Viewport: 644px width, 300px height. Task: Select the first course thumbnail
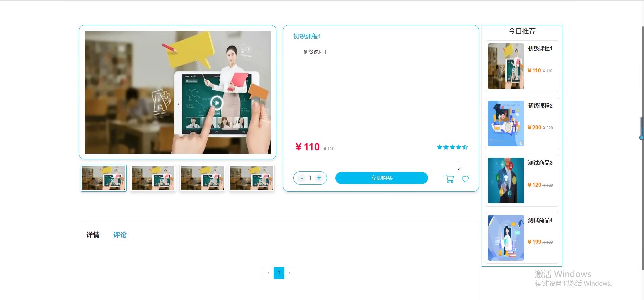(103, 178)
